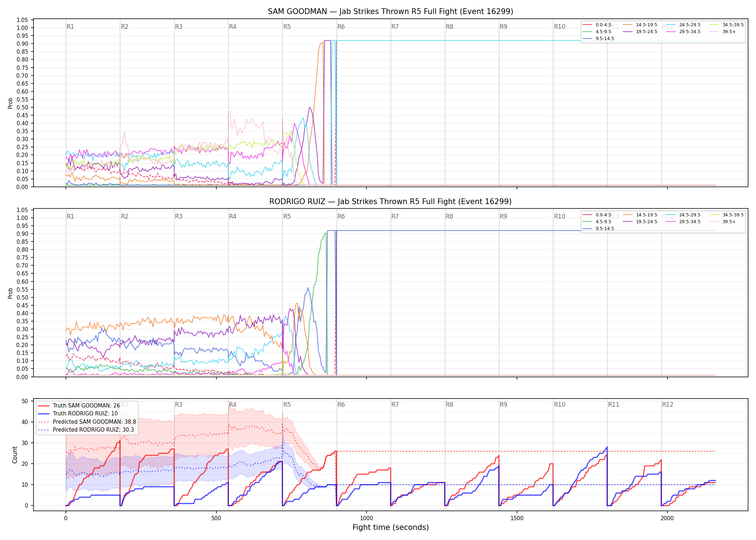Screen dimensions: 756x540
Task: Select '14.5-19.5' legend entry in Rodrigo Ruiz chart
Action: click(x=640, y=215)
